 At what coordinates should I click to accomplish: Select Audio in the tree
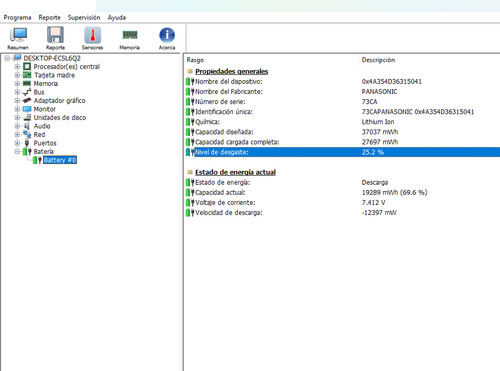[x=42, y=126]
